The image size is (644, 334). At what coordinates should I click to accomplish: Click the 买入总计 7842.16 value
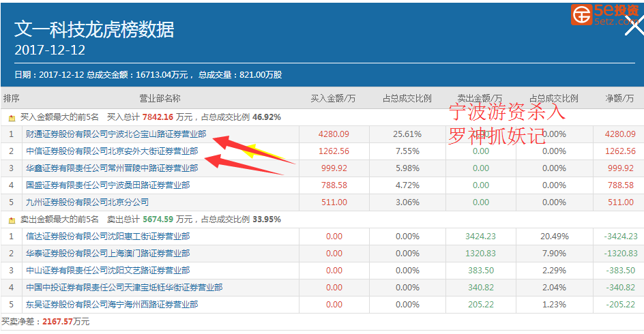pyautogui.click(x=158, y=117)
